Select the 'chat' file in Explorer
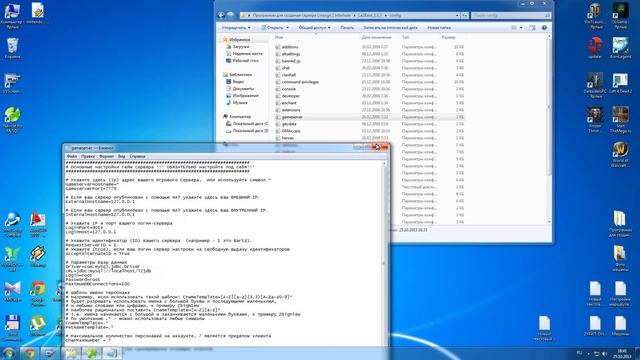Screen dimensions: 640x360 (x=286, y=68)
